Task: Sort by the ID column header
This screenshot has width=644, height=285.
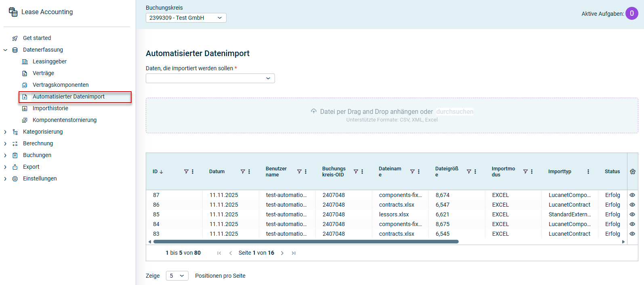Action: (158, 172)
